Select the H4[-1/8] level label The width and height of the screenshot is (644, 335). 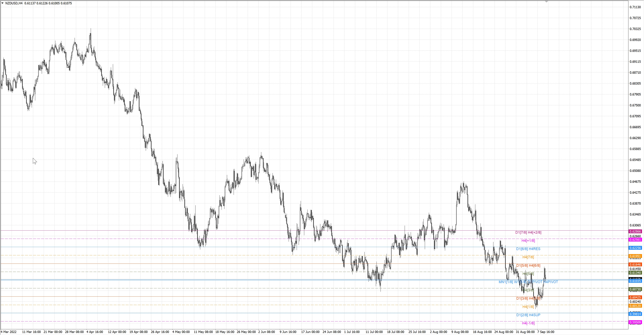[528, 323]
